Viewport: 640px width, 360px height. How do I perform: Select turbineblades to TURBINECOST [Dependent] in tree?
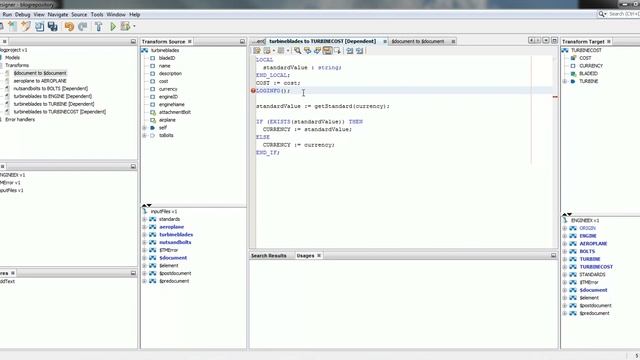tap(60, 112)
